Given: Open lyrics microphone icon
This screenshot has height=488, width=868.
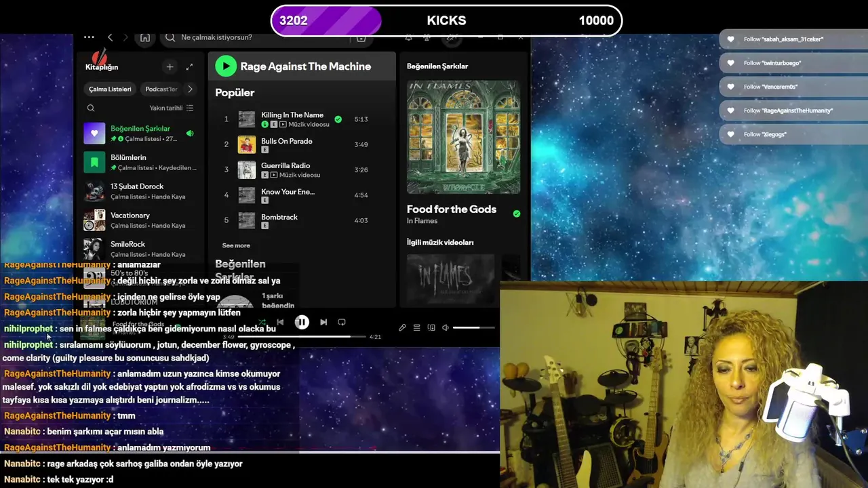Looking at the screenshot, I should pyautogui.click(x=402, y=328).
